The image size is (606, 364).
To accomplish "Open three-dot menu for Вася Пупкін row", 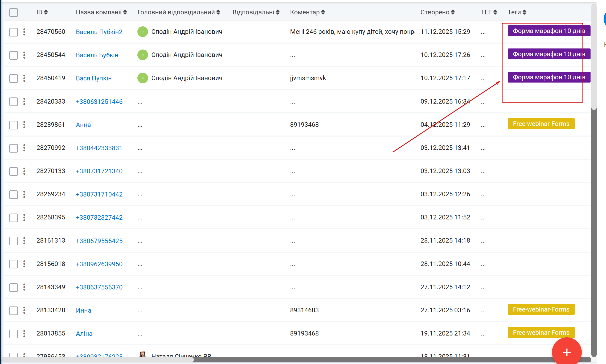I will coord(24,78).
